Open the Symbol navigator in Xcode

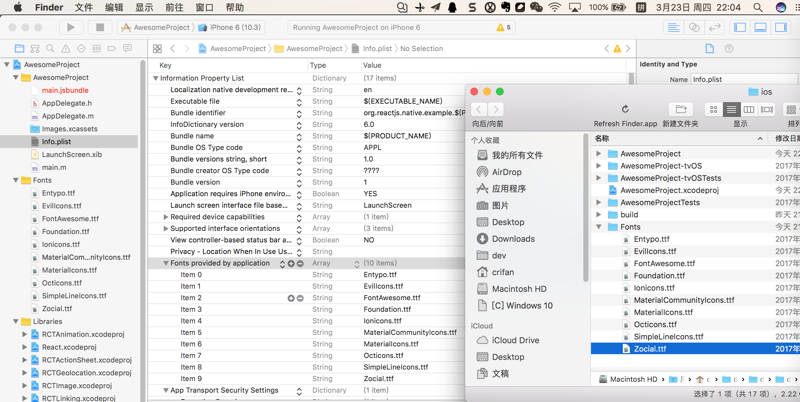click(35, 48)
